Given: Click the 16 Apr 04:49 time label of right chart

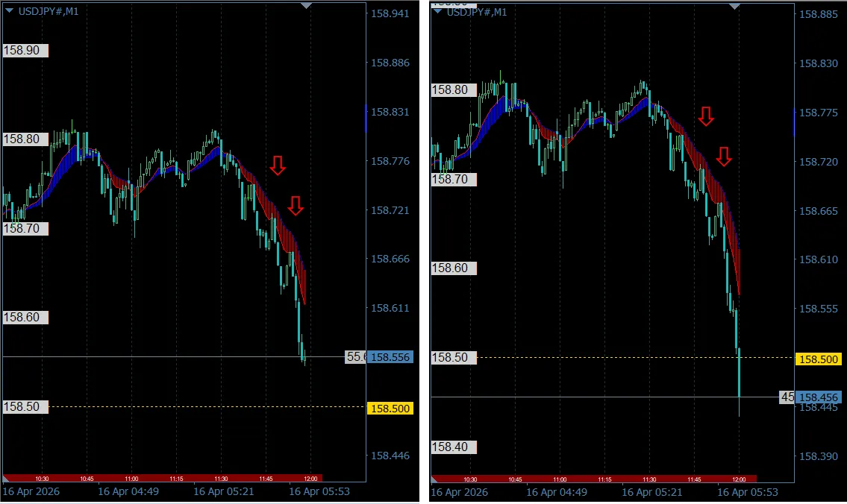Looking at the screenshot, I should coord(557,492).
